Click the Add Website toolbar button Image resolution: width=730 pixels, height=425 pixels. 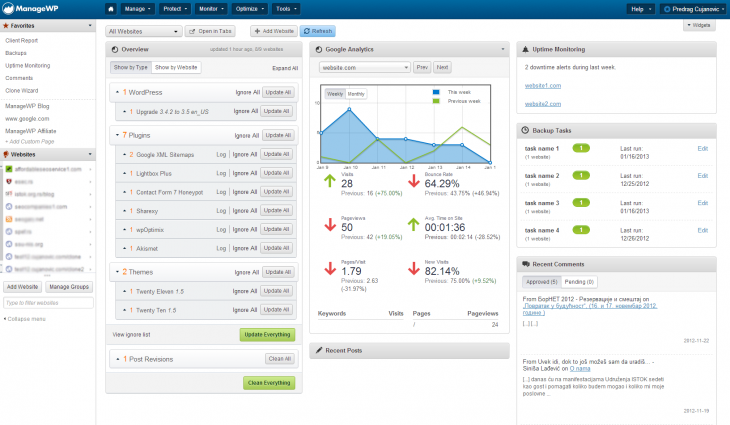(x=274, y=31)
